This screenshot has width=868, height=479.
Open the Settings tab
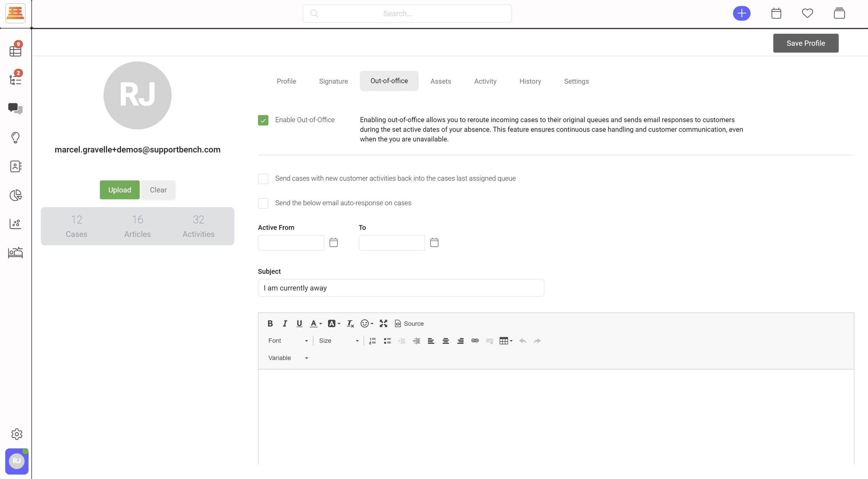pyautogui.click(x=576, y=81)
